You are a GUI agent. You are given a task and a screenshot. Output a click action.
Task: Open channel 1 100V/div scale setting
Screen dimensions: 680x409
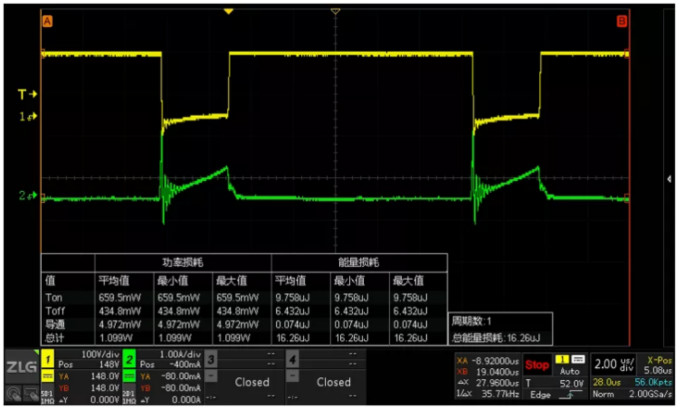[x=77, y=357]
